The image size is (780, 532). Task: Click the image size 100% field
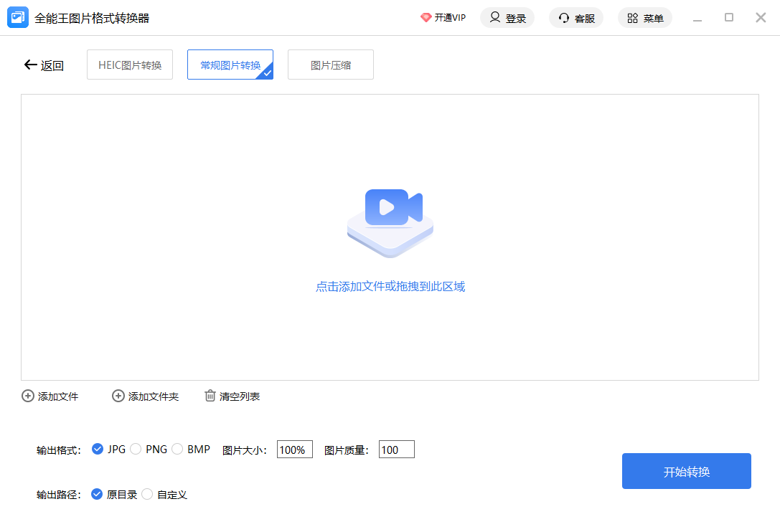coord(294,450)
